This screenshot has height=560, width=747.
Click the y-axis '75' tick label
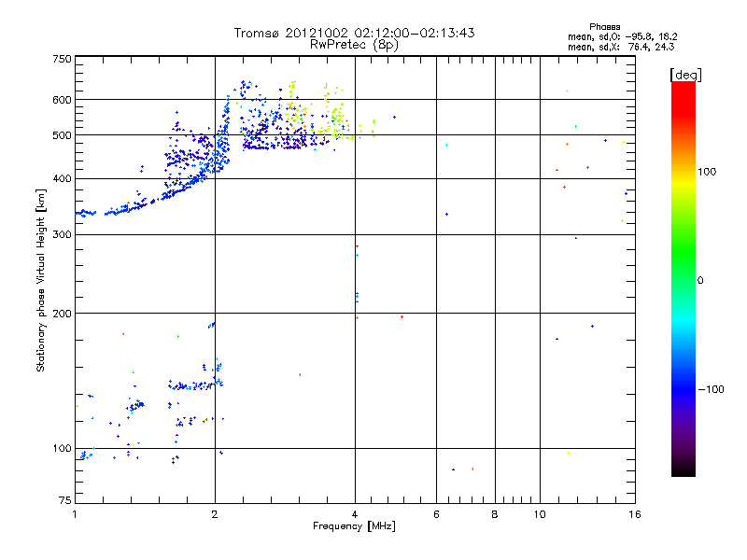pos(65,500)
